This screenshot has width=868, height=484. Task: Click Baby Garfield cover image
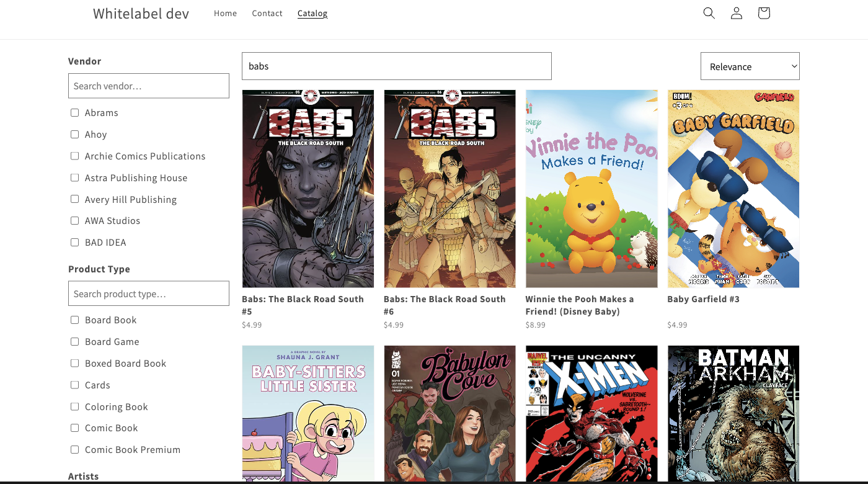[733, 189]
